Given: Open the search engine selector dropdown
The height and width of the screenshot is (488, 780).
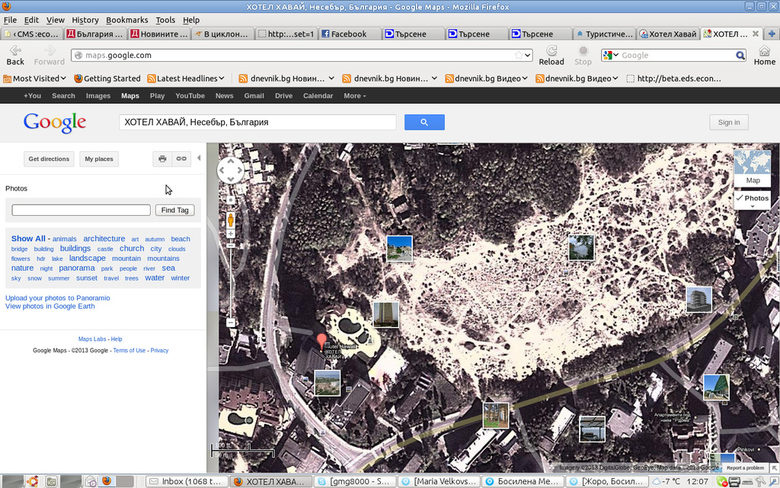Looking at the screenshot, I should pos(610,55).
